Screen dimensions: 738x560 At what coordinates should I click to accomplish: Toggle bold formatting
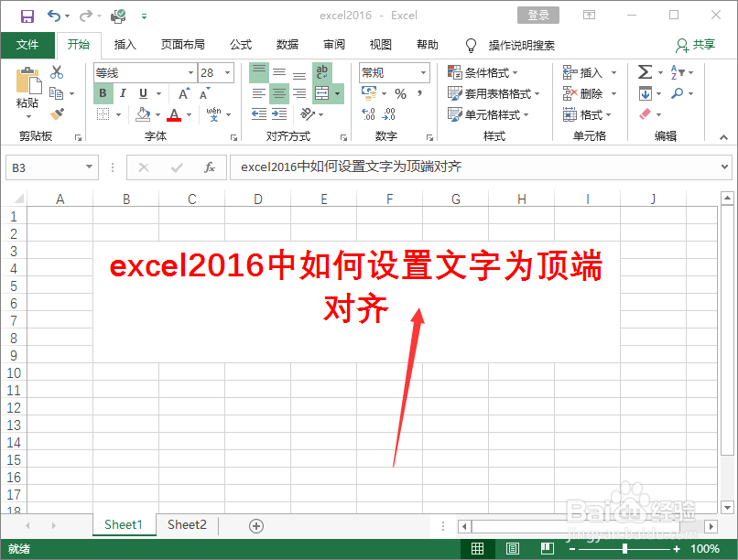pyautogui.click(x=103, y=92)
